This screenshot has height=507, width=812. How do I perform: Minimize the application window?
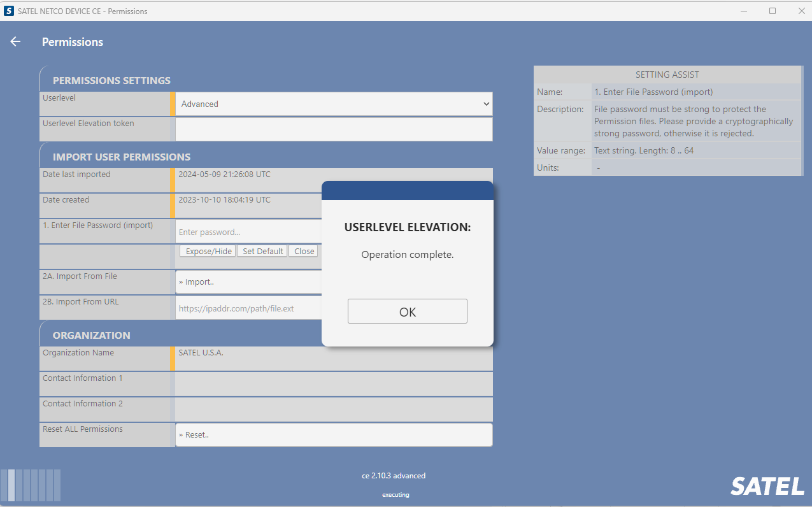(x=743, y=11)
